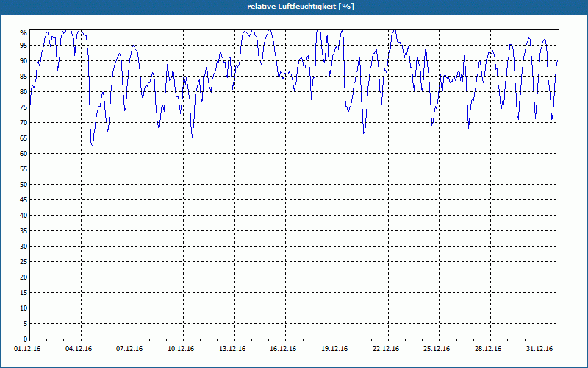Select the '28.12.16' date label
Image resolution: width=588 pixels, height=368 pixels.
[488, 349]
